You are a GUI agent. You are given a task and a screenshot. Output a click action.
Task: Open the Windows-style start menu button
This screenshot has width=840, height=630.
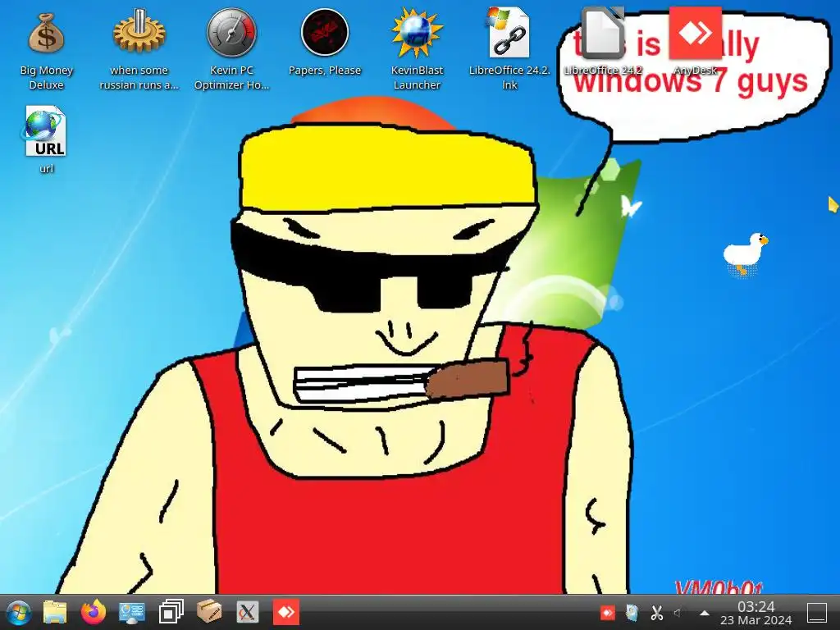coord(18,612)
